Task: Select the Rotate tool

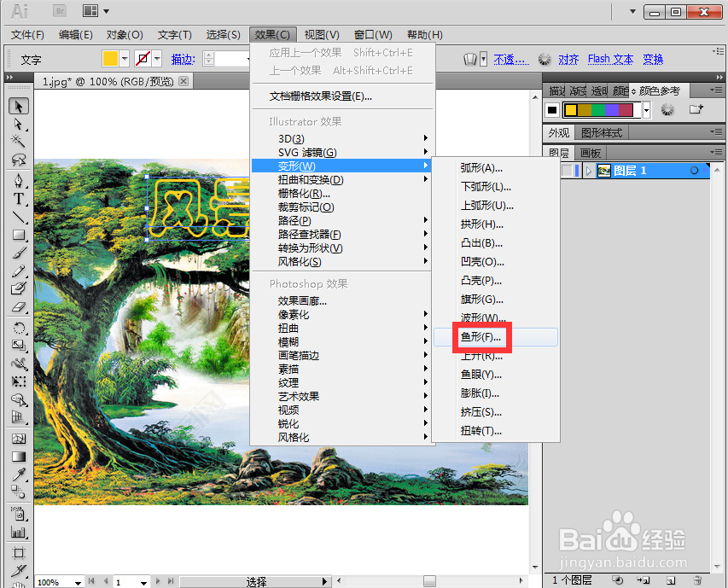Action: [19, 328]
